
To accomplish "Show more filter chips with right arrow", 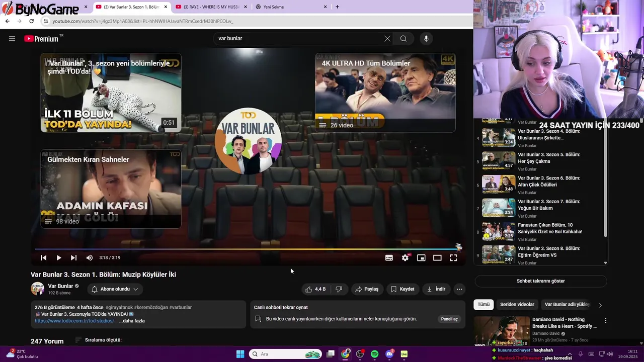I will coord(600,305).
